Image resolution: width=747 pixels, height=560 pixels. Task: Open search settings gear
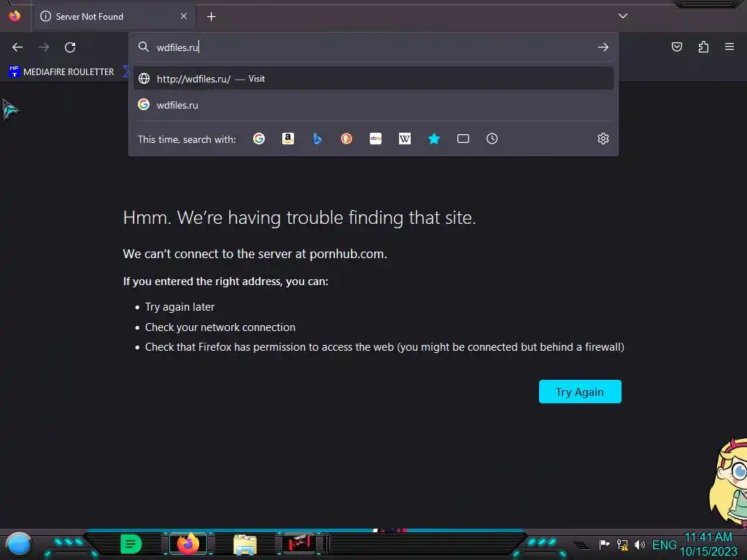point(603,139)
